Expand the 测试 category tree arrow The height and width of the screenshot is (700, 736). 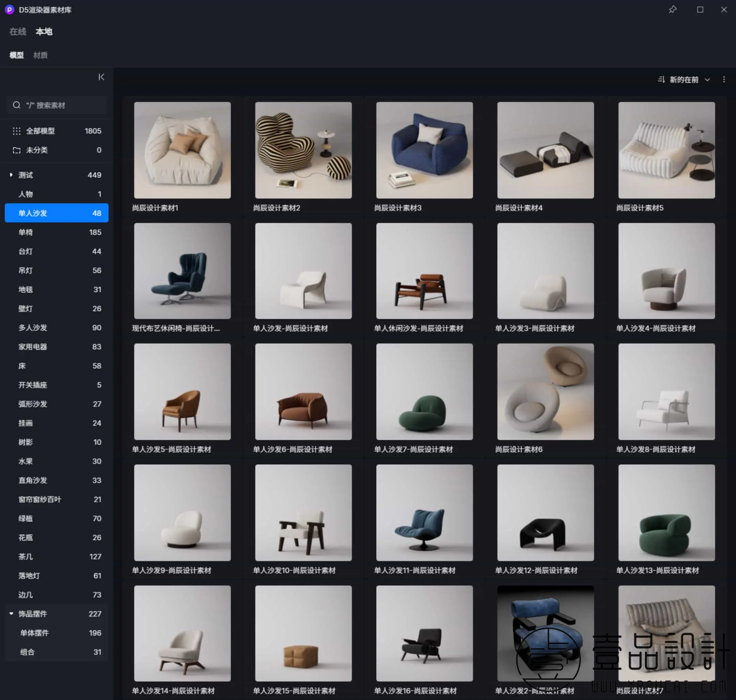[x=11, y=175]
